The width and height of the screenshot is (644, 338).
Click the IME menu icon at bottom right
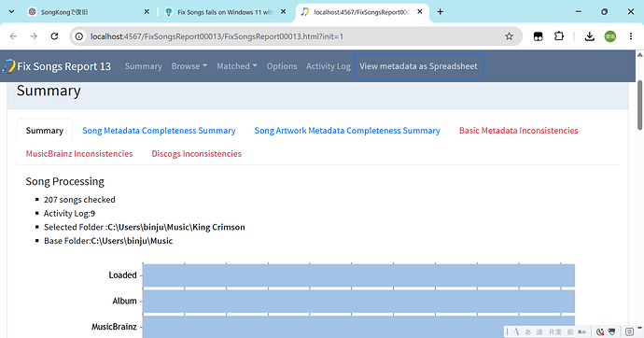(x=629, y=331)
